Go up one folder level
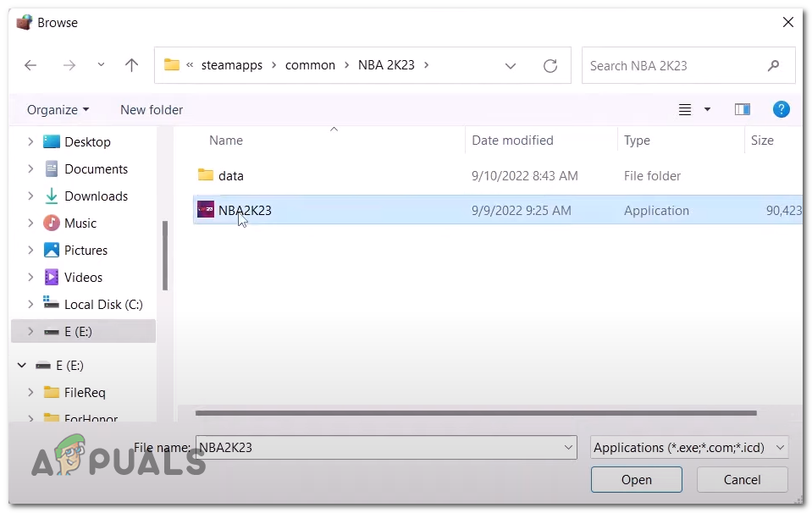 coord(131,65)
